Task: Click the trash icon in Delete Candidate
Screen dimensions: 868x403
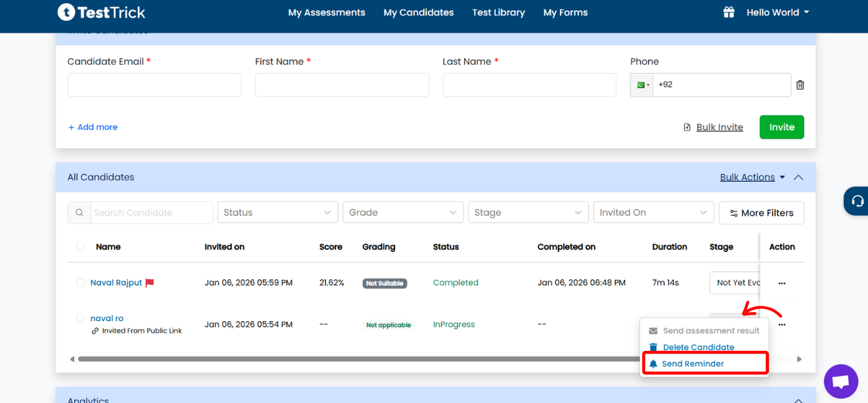Action: pyautogui.click(x=653, y=347)
